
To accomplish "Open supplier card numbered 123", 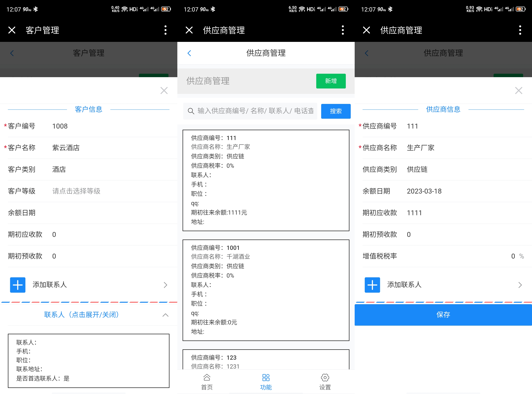I will point(266,360).
